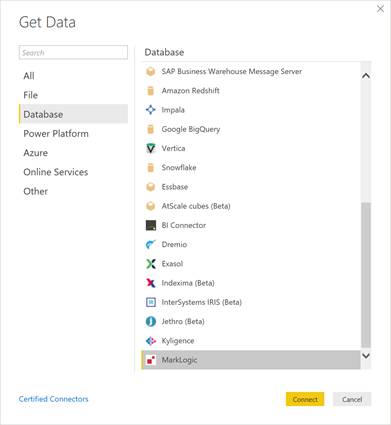The width and height of the screenshot is (391, 425).
Task: Select the BI Connector icon
Action: 151,225
